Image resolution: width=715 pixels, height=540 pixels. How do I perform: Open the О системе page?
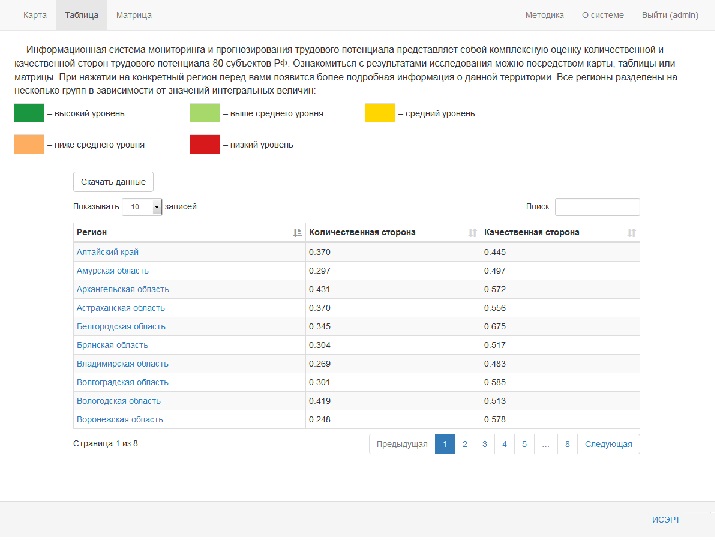(x=602, y=15)
